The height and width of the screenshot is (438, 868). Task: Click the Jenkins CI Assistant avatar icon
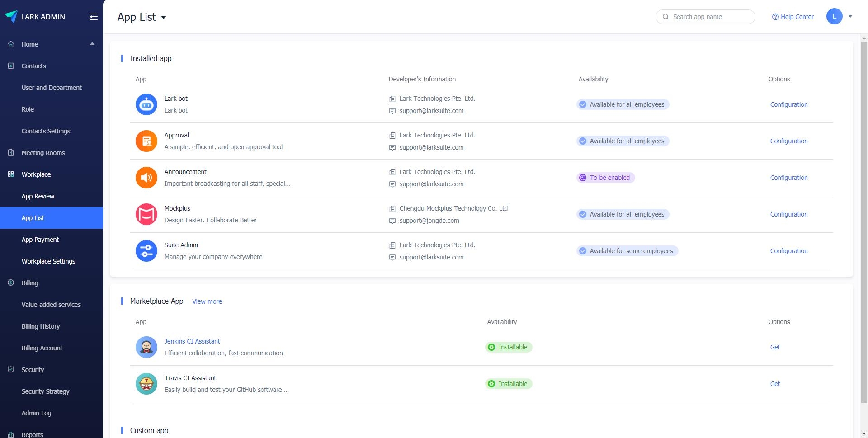(146, 347)
